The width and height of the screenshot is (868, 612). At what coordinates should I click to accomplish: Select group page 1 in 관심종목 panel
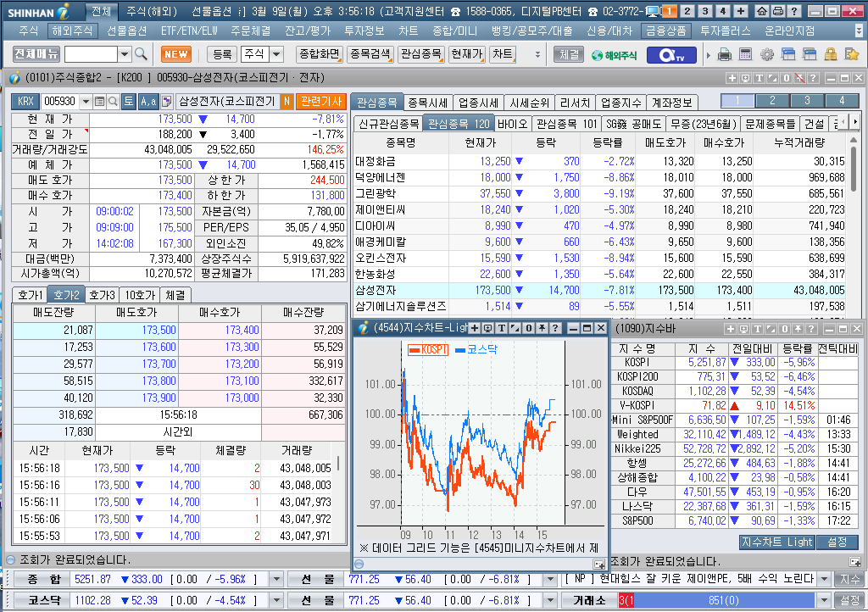[737, 101]
